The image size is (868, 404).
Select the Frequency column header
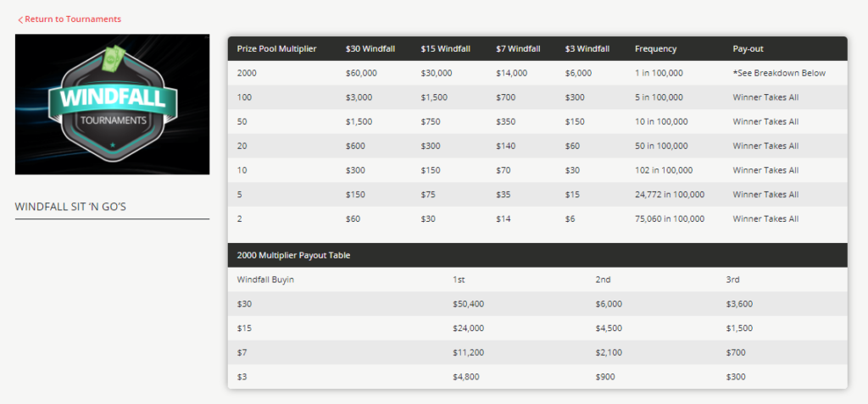(x=655, y=49)
